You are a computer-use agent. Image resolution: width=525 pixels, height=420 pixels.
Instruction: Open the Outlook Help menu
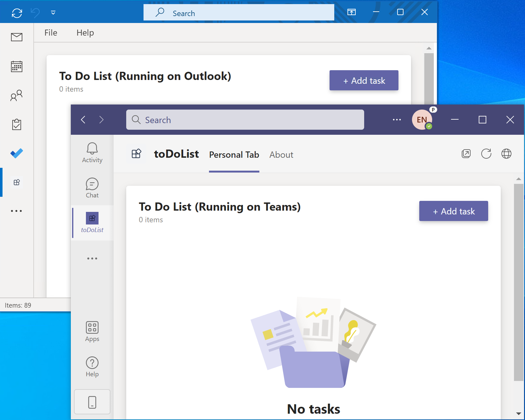[85, 33]
